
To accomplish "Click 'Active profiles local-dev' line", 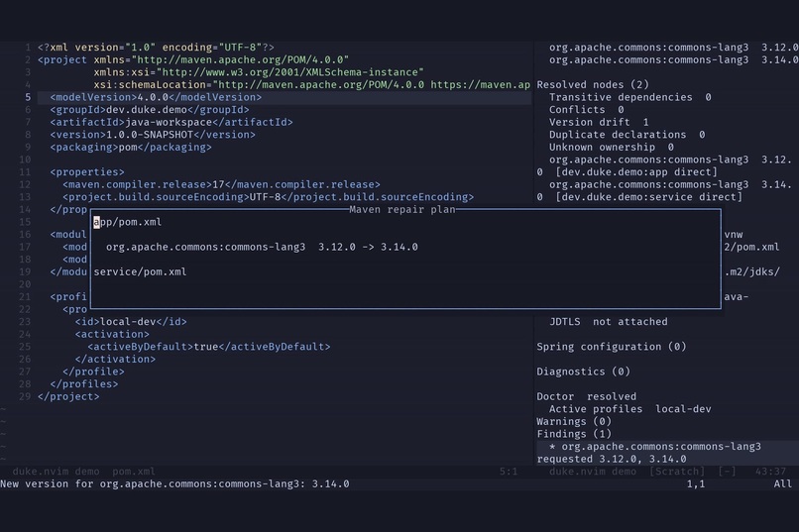I will click(630, 409).
